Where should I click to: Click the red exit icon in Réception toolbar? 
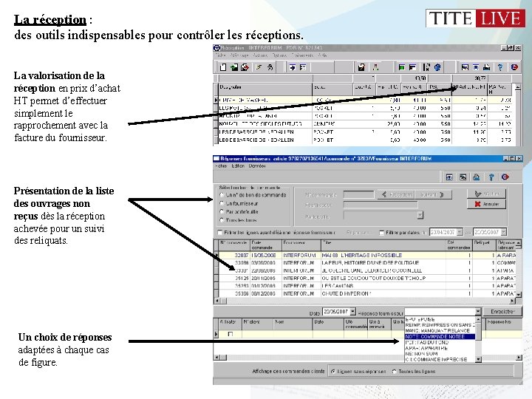[x=514, y=67]
